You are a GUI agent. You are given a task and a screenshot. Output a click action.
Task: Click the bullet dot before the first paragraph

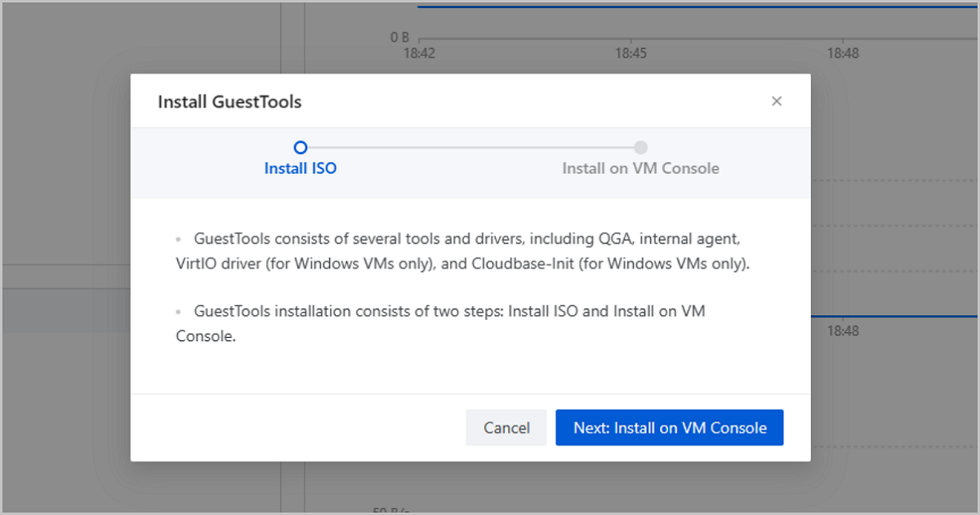point(178,240)
